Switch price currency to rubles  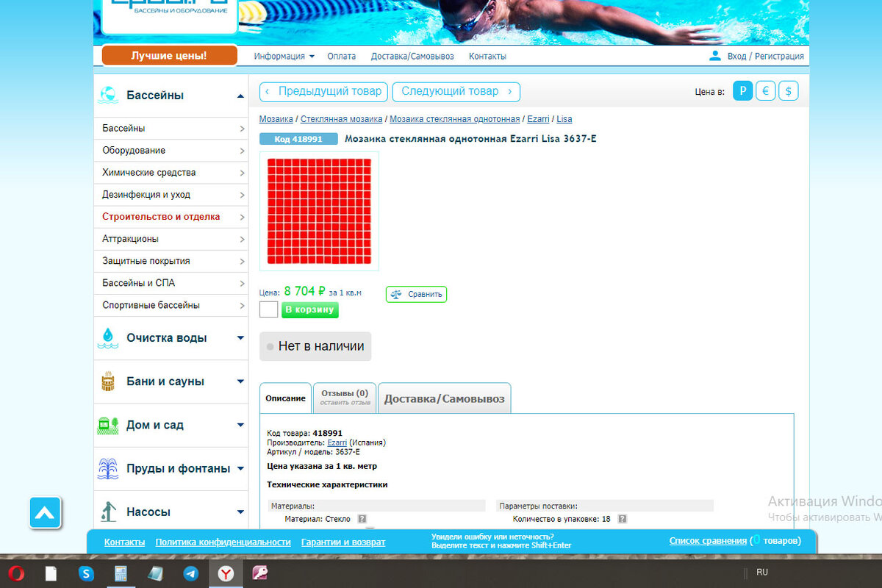pos(743,91)
